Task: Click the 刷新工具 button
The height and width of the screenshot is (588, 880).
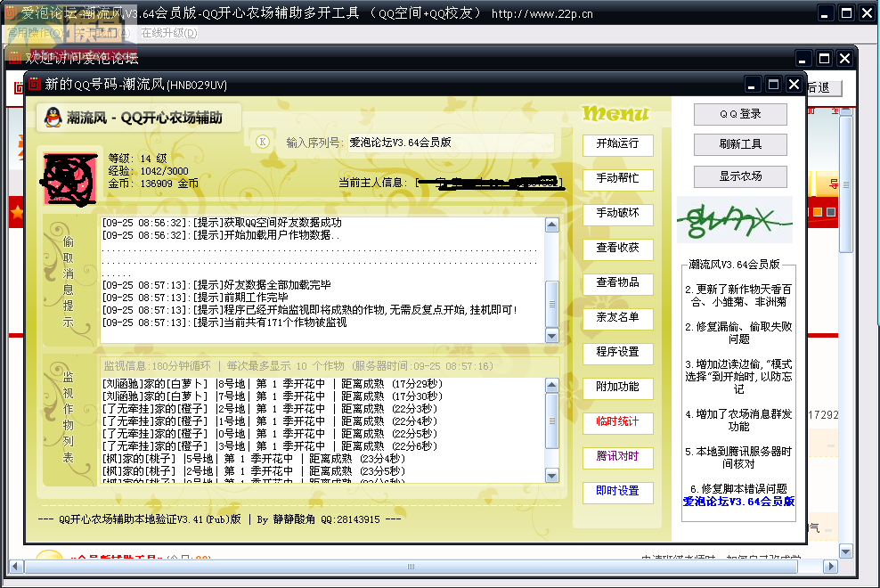Action: (740, 145)
